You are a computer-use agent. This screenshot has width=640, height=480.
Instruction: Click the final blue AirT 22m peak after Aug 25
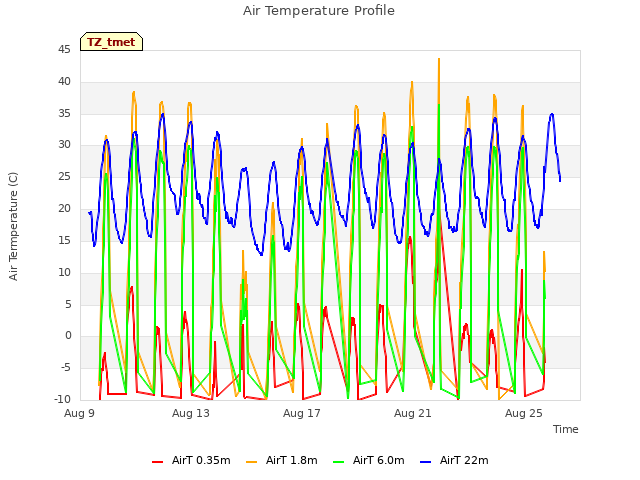pos(552,114)
